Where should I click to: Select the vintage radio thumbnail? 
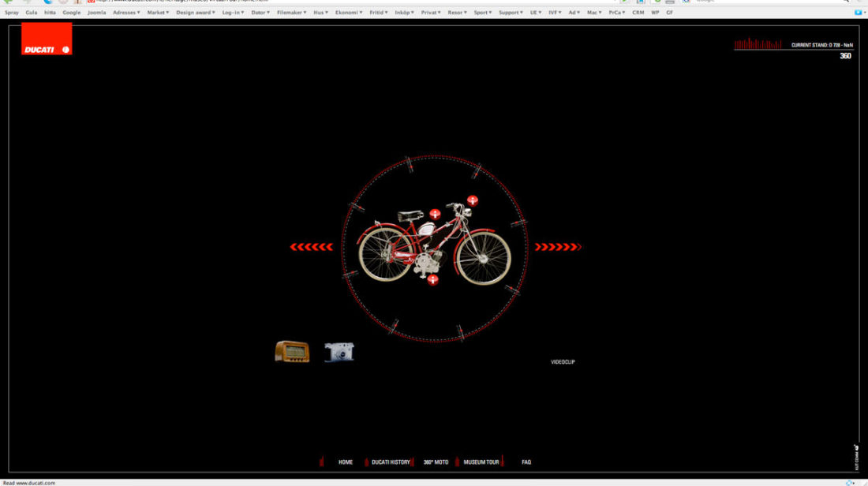pyautogui.click(x=292, y=352)
